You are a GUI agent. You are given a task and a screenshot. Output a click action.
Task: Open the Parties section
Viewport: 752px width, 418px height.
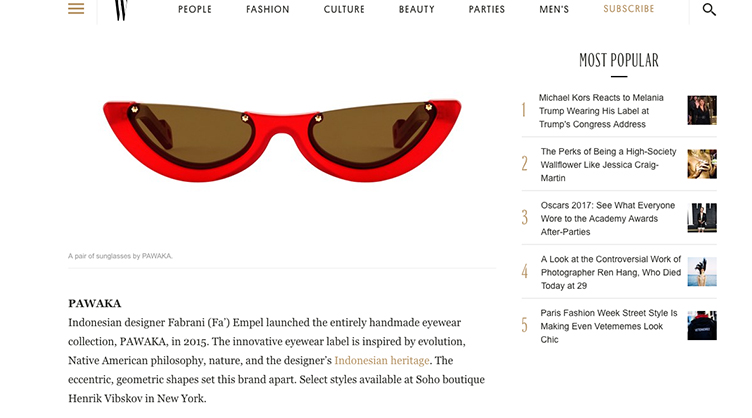(486, 9)
